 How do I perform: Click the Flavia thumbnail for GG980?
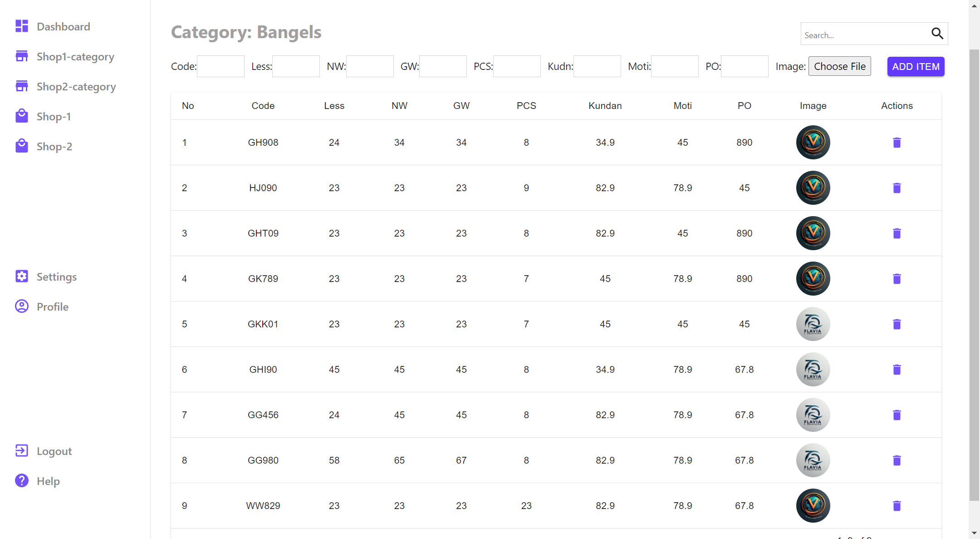[x=813, y=460]
